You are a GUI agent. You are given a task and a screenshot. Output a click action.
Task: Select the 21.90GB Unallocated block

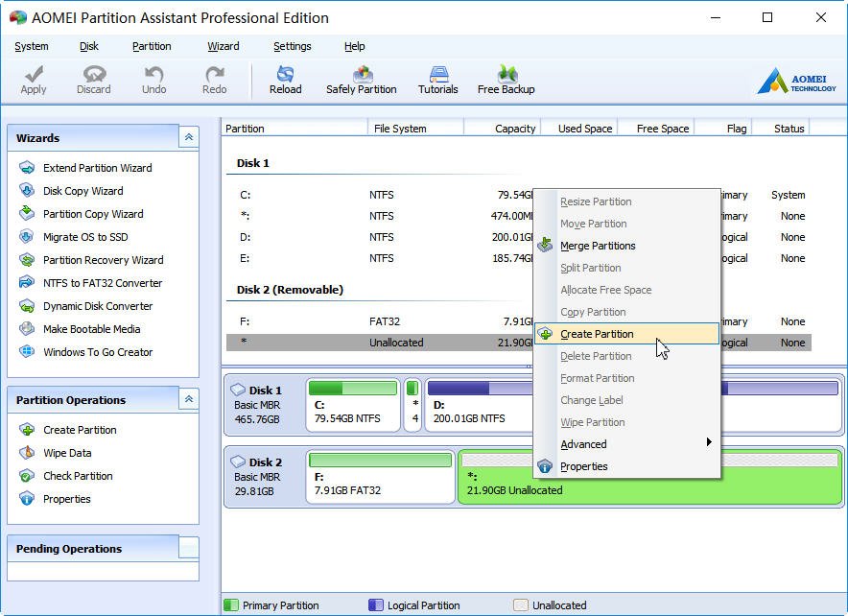(x=650, y=477)
